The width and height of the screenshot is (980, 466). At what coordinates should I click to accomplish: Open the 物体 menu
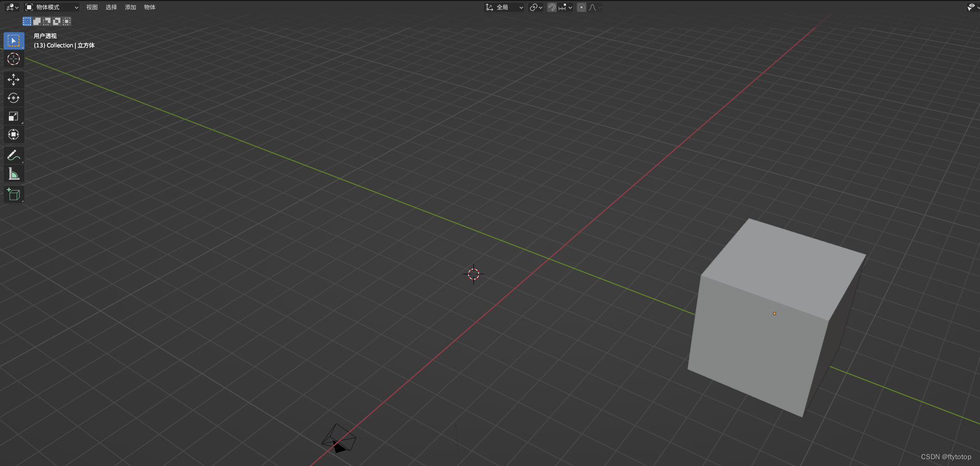coord(150,7)
